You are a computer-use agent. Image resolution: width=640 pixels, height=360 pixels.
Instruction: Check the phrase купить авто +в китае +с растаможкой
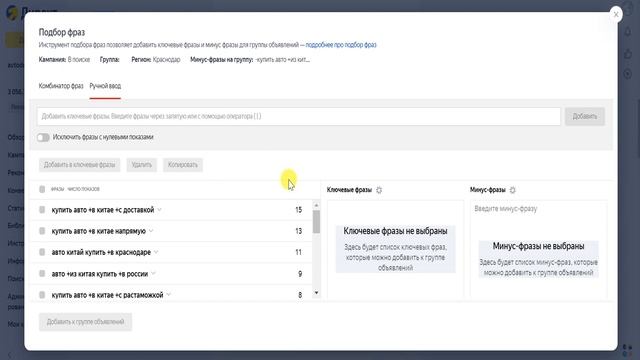pos(42,295)
